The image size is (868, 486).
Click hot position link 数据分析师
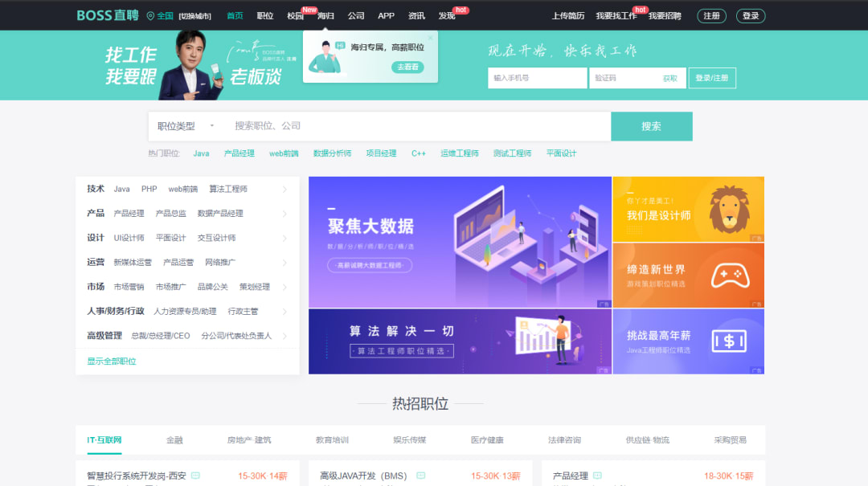click(x=332, y=153)
